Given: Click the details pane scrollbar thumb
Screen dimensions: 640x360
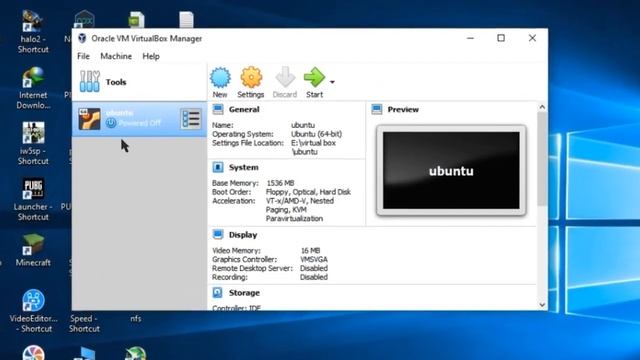Looking at the screenshot, I should pyautogui.click(x=542, y=159).
